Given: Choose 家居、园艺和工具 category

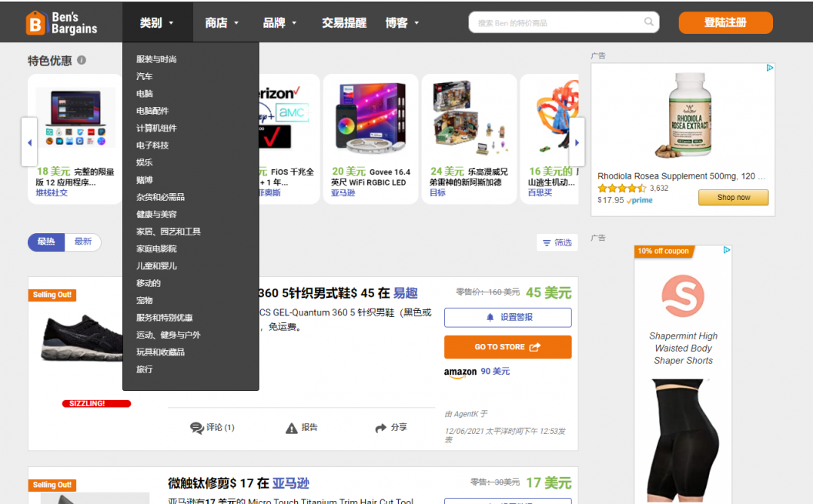Looking at the screenshot, I should [169, 232].
